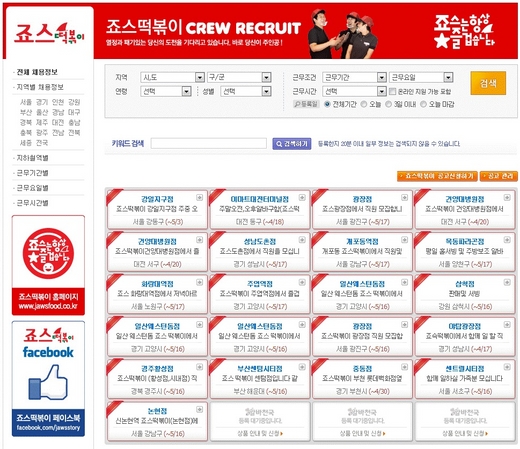Click the orange 검색 button

(x=488, y=83)
